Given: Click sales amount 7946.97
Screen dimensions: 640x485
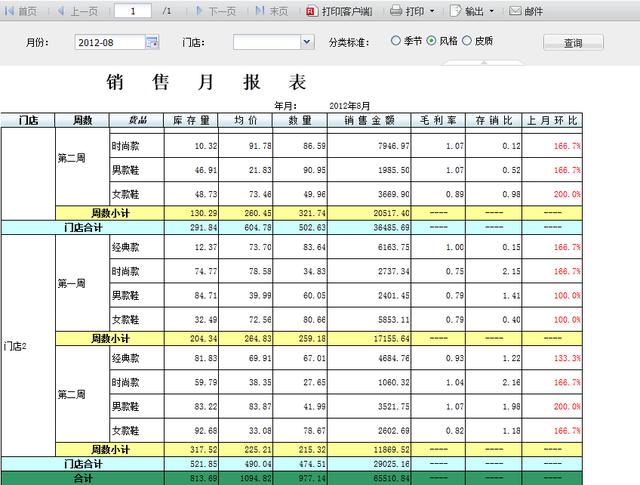Looking at the screenshot, I should coord(393,146).
